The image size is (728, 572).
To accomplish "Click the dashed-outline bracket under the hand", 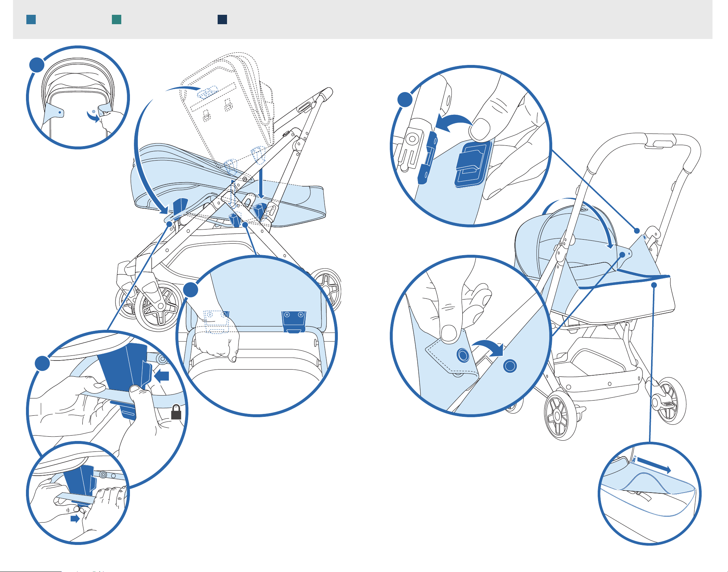I will tap(217, 322).
